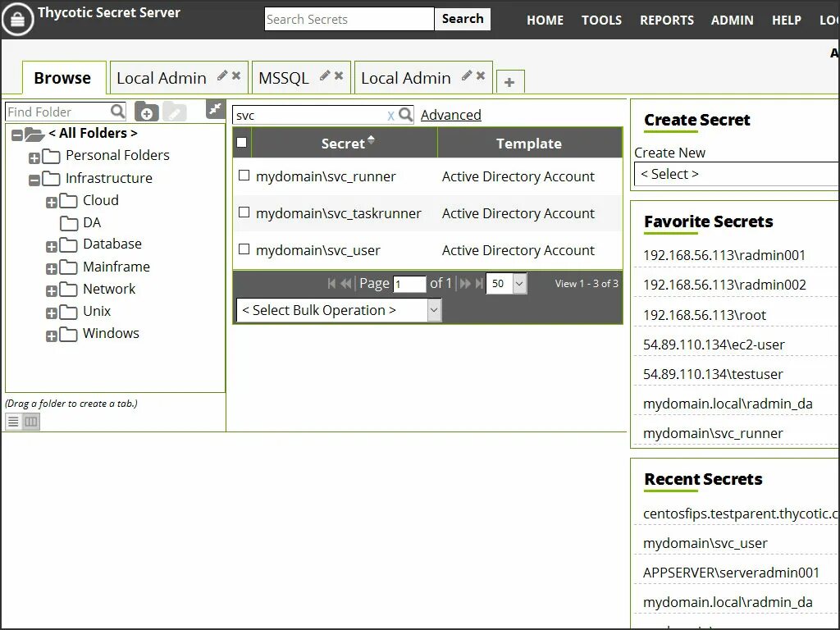Open the Advanced search link

click(x=450, y=115)
